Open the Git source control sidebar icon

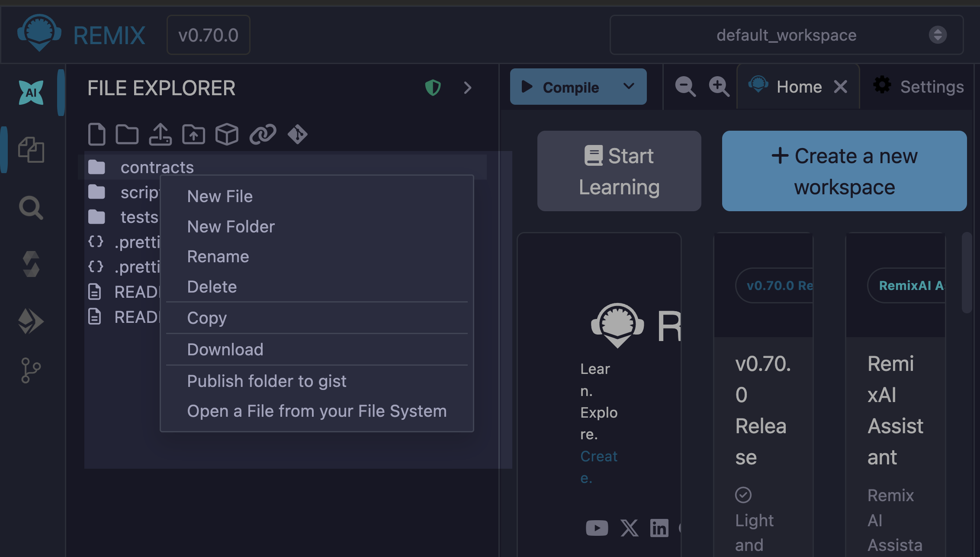pyautogui.click(x=31, y=370)
